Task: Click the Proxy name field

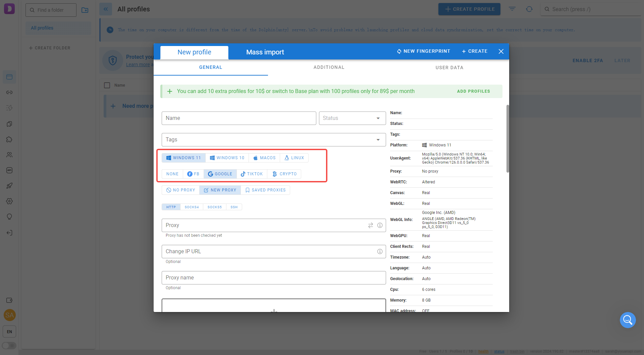Action: tap(274, 278)
